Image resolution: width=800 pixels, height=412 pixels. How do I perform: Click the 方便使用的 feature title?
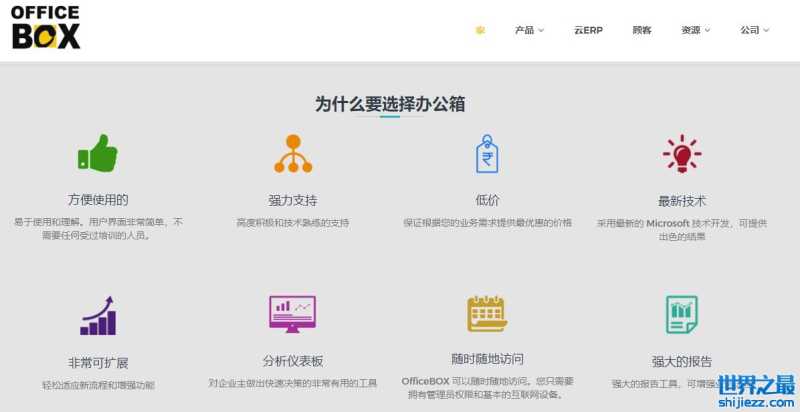click(98, 200)
